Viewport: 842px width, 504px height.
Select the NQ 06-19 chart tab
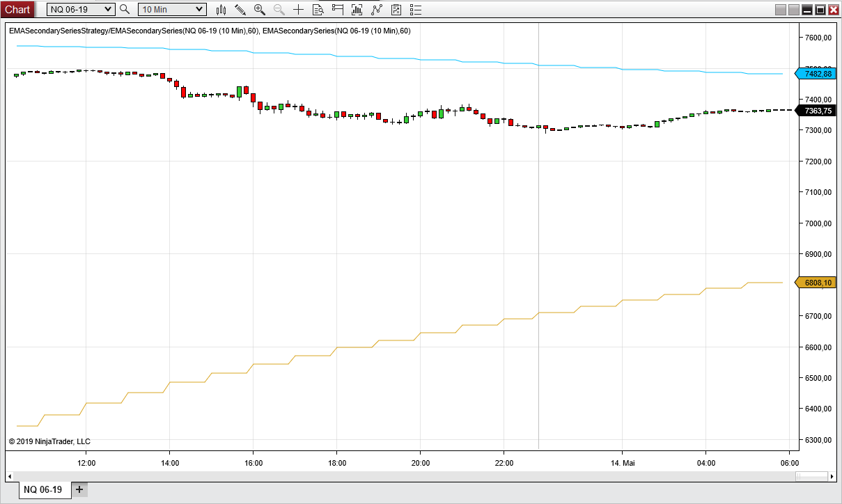(43, 489)
